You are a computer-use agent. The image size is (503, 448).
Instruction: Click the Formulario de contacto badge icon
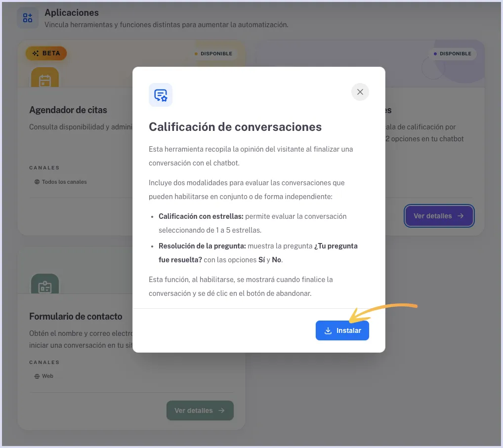point(45,284)
